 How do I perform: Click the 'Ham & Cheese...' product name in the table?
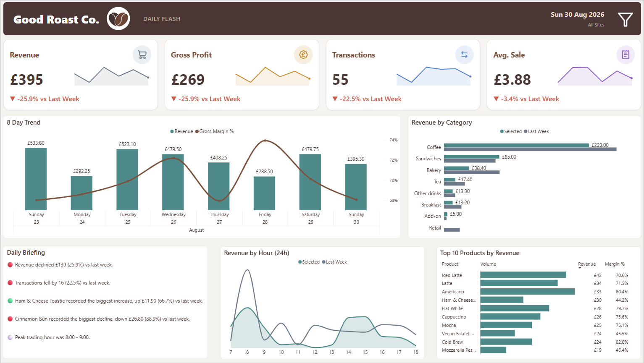[459, 300]
